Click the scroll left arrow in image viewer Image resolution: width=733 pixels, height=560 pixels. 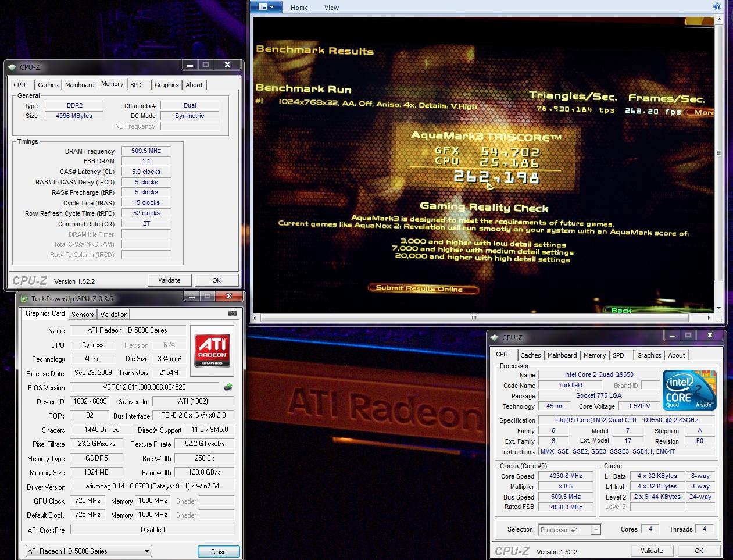[x=256, y=318]
